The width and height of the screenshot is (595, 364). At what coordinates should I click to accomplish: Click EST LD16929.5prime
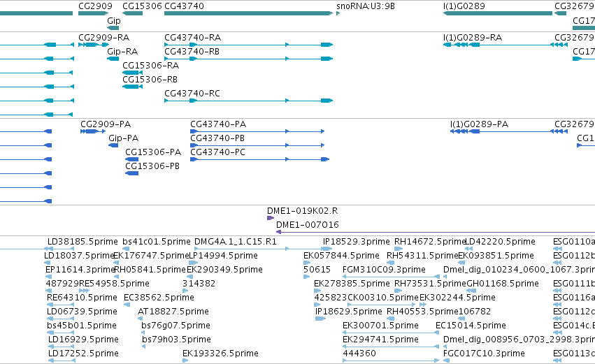pyautogui.click(x=83, y=340)
